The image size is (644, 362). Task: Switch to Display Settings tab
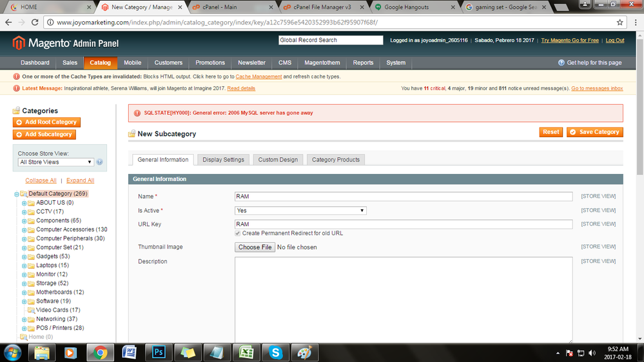(x=223, y=160)
